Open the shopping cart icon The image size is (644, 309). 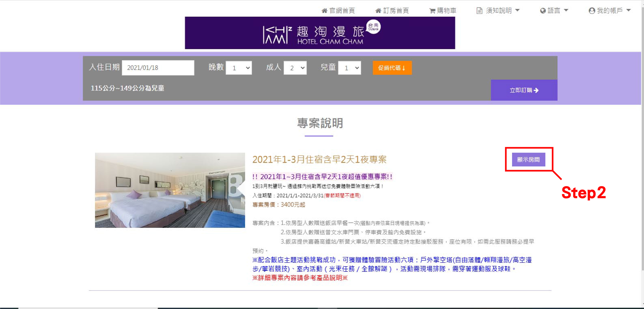point(432,11)
